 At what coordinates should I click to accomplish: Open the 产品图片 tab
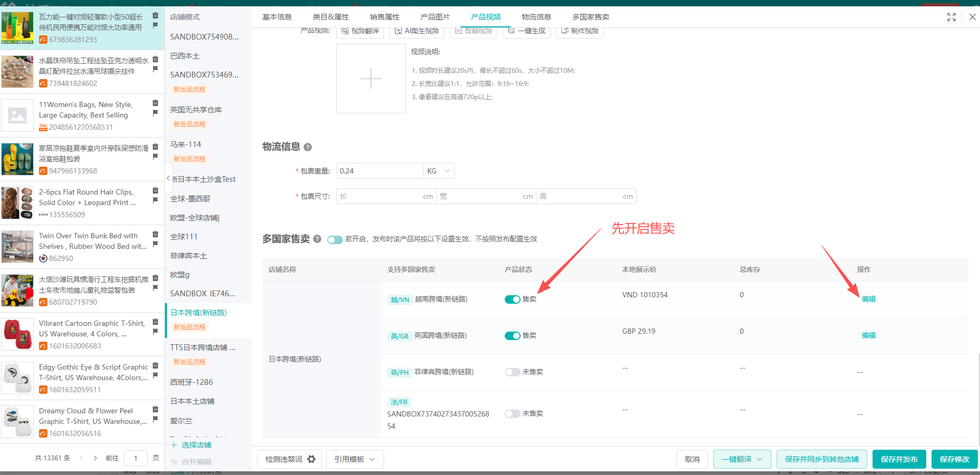[435, 17]
